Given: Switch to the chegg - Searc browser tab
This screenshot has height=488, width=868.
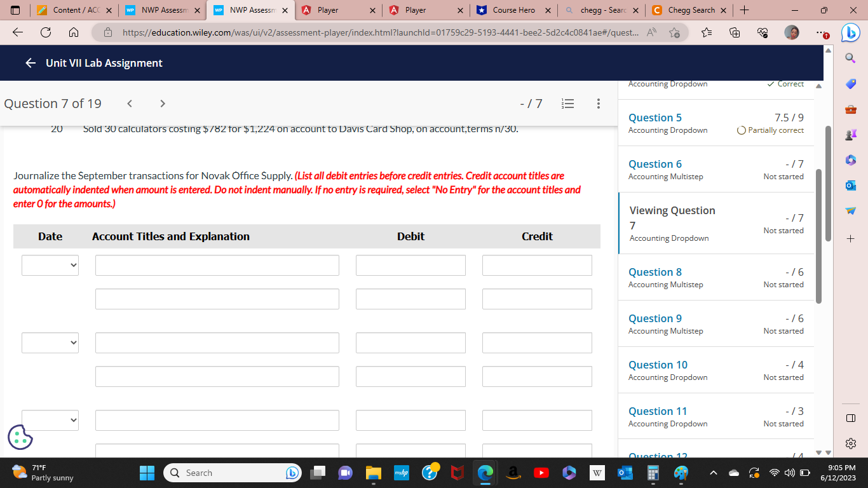Looking at the screenshot, I should [x=601, y=10].
